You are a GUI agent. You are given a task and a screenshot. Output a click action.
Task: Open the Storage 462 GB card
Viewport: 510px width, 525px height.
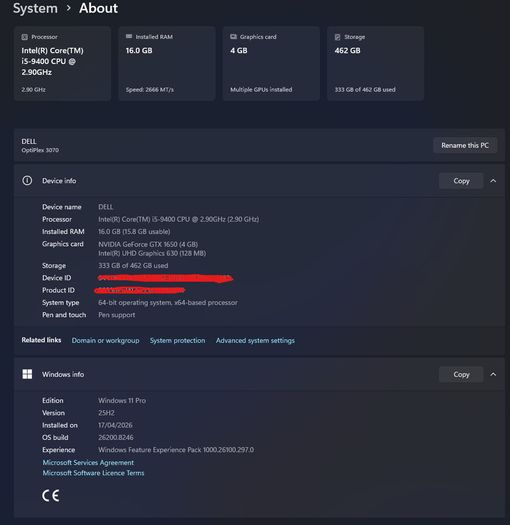(375, 63)
